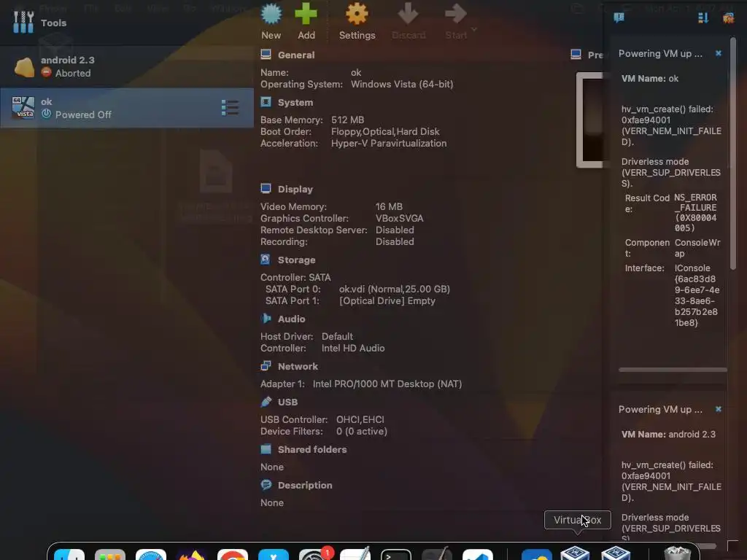Click the Display section icon
Viewport: 747px width, 560px height.
pyautogui.click(x=266, y=189)
